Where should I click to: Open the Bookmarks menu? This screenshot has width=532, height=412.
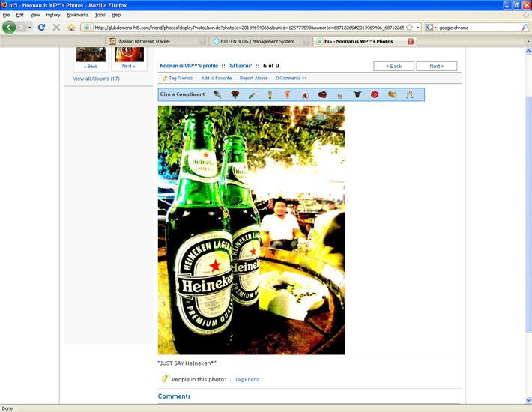(77, 15)
